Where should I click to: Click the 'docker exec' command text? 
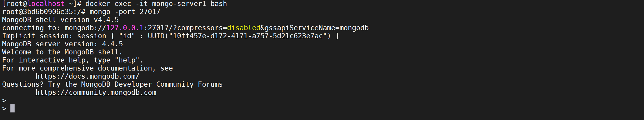click(x=108, y=4)
